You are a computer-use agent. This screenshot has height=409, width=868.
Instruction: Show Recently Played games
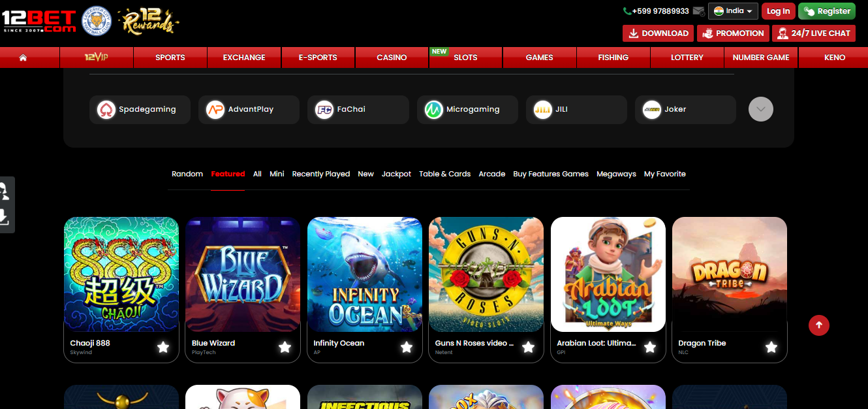(x=321, y=174)
